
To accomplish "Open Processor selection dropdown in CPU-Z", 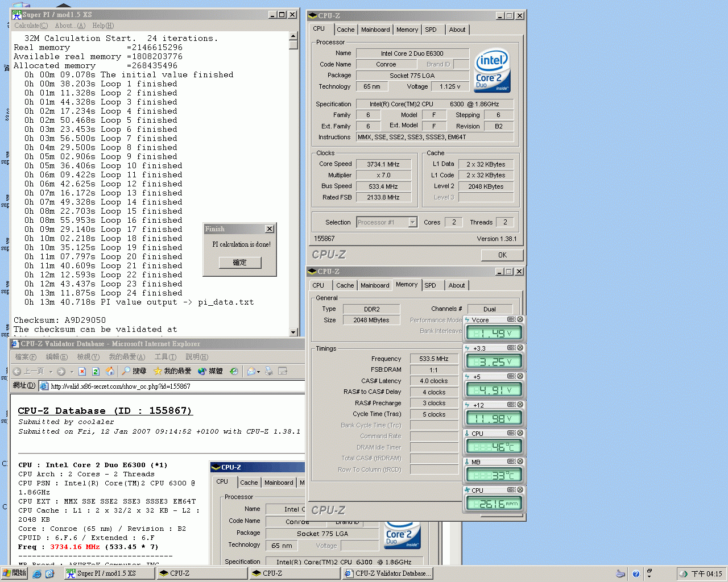I will click(413, 222).
